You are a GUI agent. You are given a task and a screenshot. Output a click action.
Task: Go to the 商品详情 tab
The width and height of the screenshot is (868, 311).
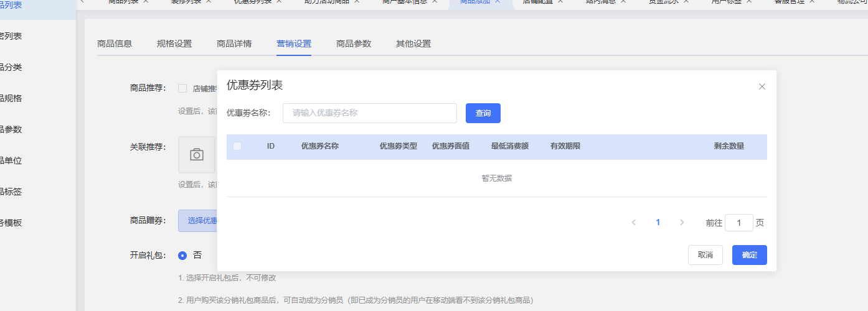click(x=234, y=44)
